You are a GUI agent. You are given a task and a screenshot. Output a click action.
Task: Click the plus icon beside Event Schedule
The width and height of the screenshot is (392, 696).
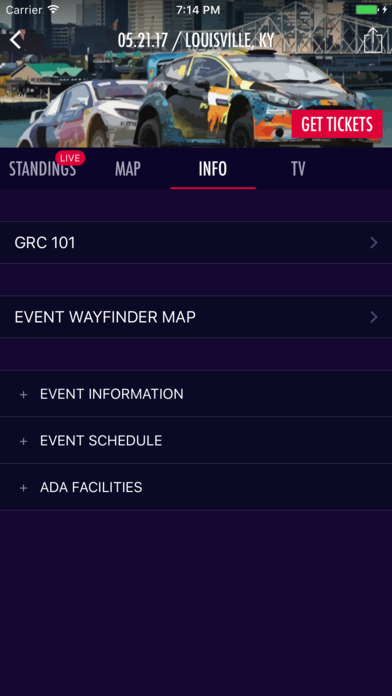coord(24,441)
